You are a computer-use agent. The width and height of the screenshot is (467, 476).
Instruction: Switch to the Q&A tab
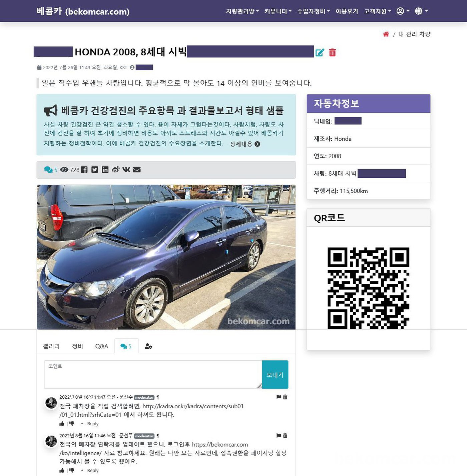101,346
